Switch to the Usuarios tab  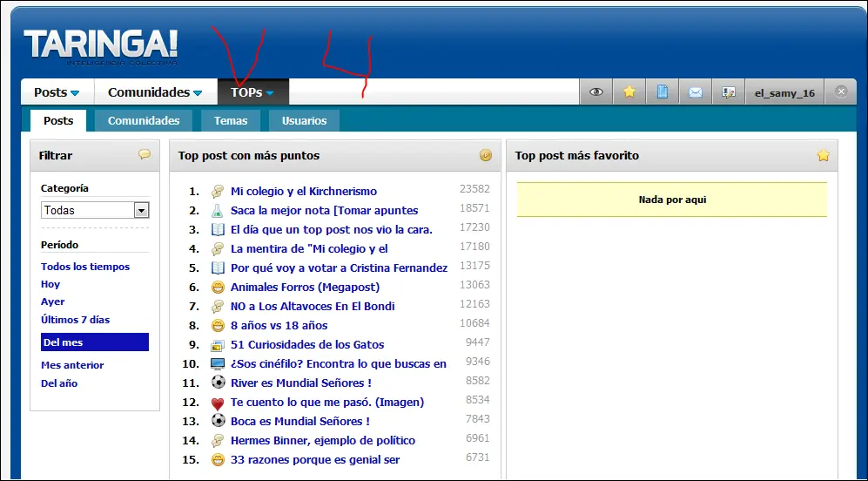[x=304, y=121]
